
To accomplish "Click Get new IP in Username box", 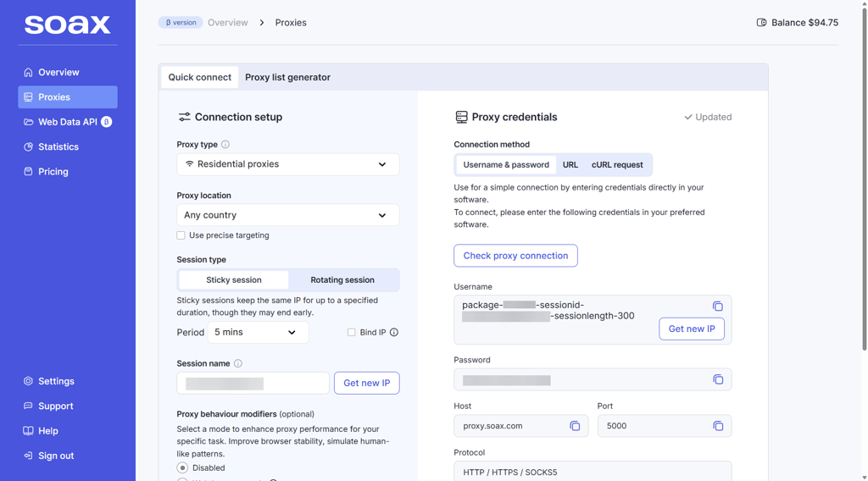I will [x=692, y=329].
